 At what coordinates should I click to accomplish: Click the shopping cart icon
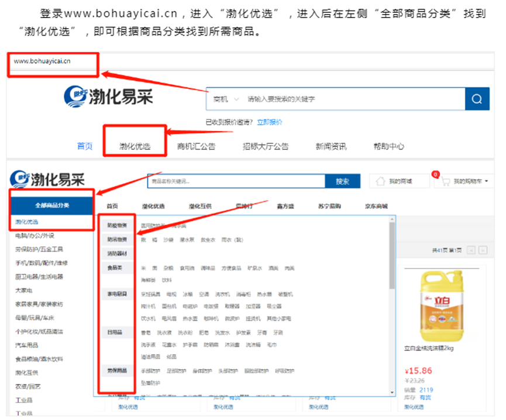coord(446,181)
